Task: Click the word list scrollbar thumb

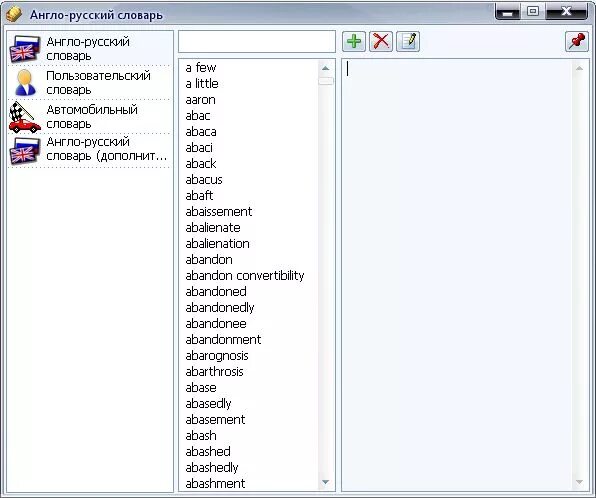Action: coord(326,81)
